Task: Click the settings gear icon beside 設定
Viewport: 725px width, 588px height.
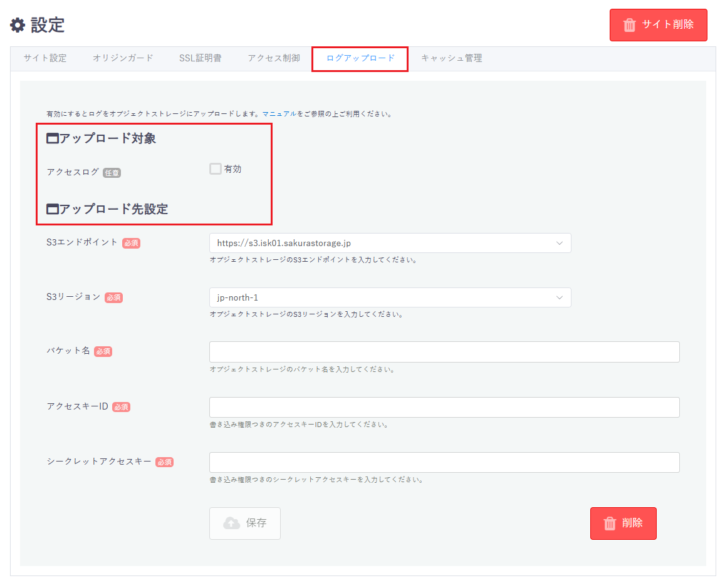Action: pyautogui.click(x=18, y=25)
